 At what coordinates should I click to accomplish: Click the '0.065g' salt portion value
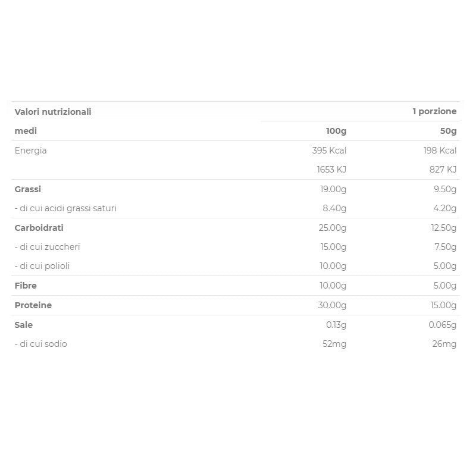pyautogui.click(x=442, y=325)
